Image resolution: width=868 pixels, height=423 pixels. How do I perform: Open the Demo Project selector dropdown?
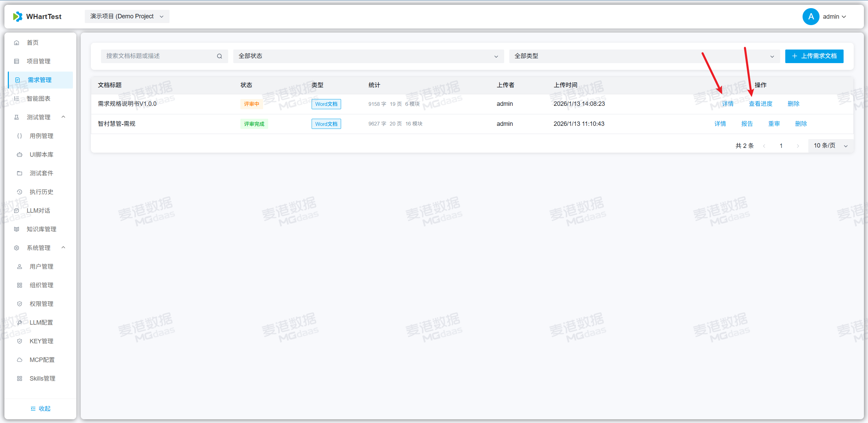coord(127,17)
